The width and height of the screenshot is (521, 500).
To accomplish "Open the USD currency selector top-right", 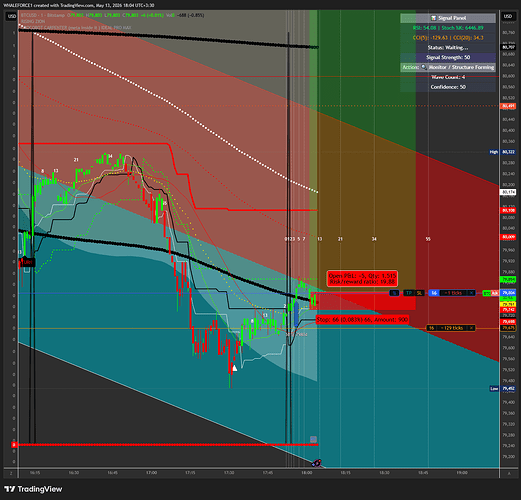I will [x=508, y=16].
